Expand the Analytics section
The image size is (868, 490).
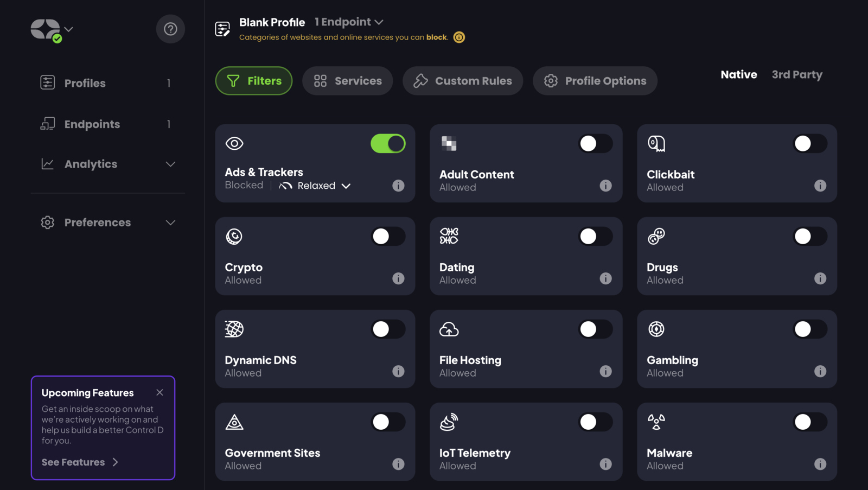coord(170,164)
